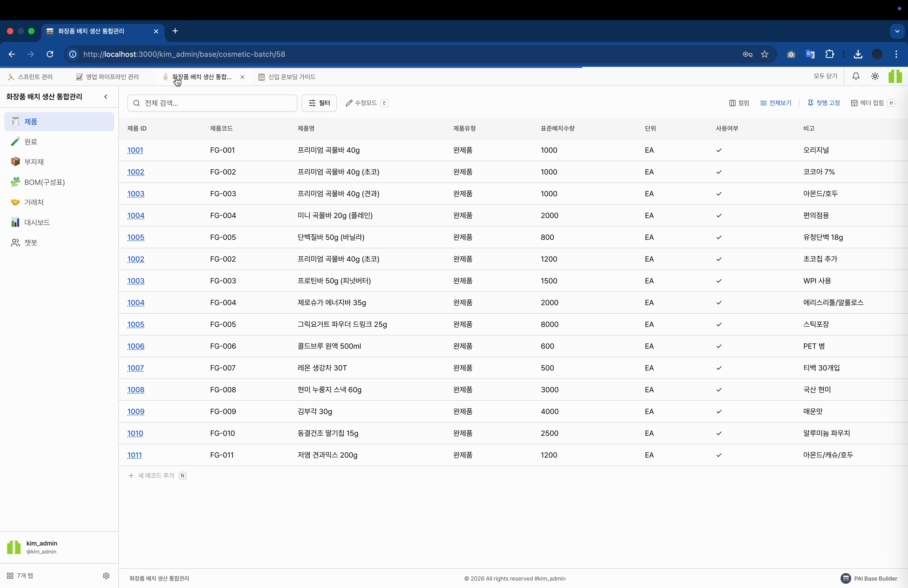This screenshot has width=908, height=588.
Task: Collapse the sidebar with chevron
Action: (106, 96)
